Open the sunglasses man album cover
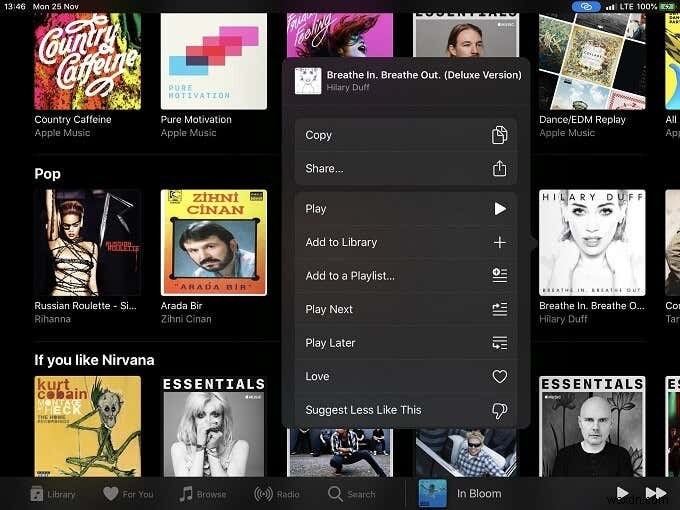Image resolution: width=680 pixels, height=510 pixels. pyautogui.click(x=466, y=453)
